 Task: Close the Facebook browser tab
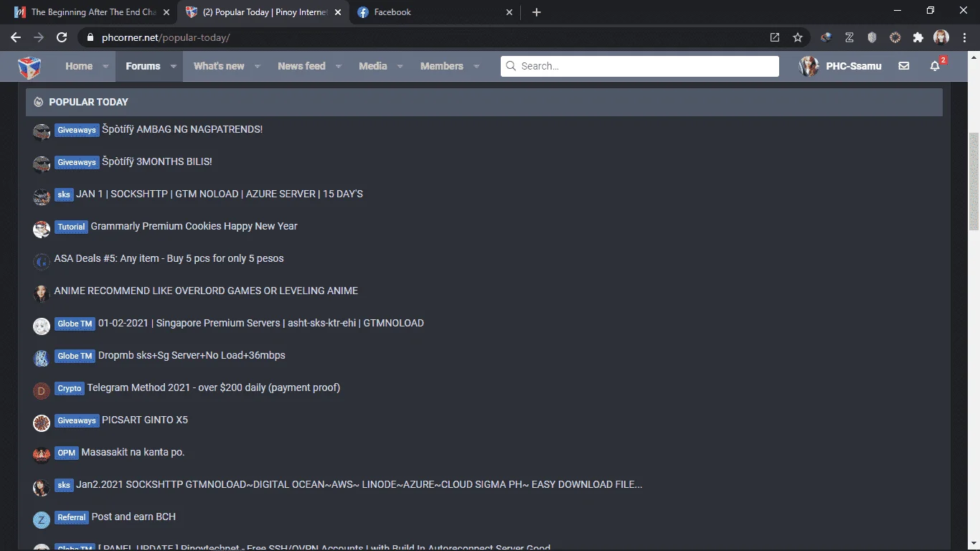pos(509,12)
